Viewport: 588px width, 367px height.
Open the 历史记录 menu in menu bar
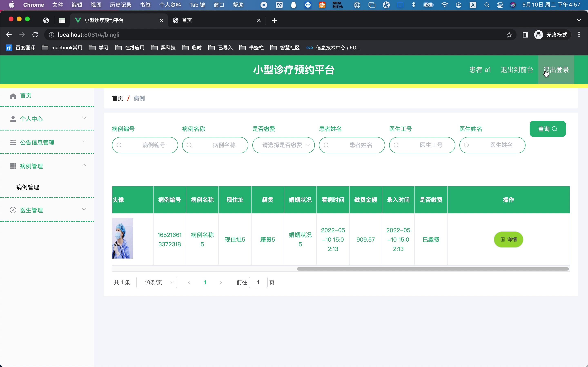pos(120,5)
